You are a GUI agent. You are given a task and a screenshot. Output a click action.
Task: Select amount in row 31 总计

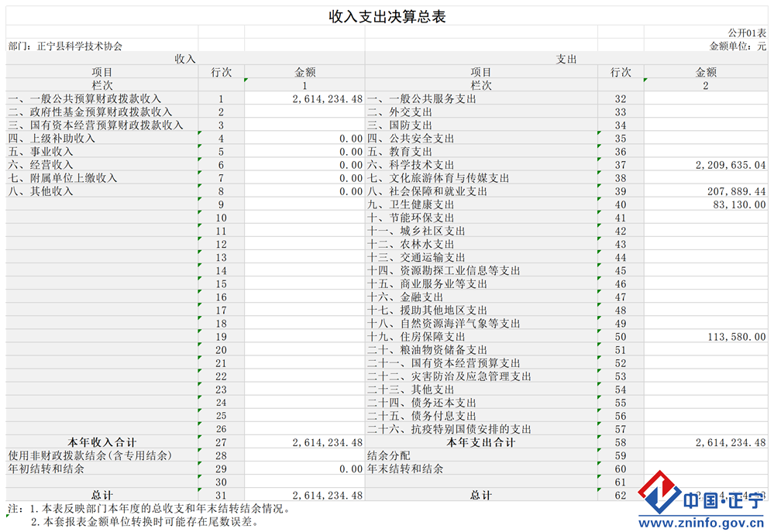point(327,496)
